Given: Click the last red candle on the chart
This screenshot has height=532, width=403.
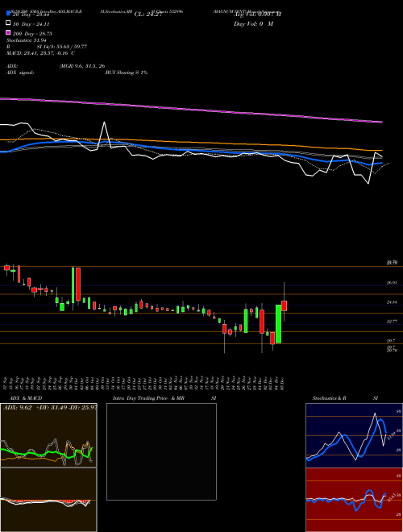Looking at the screenshot, I should click(x=285, y=305).
